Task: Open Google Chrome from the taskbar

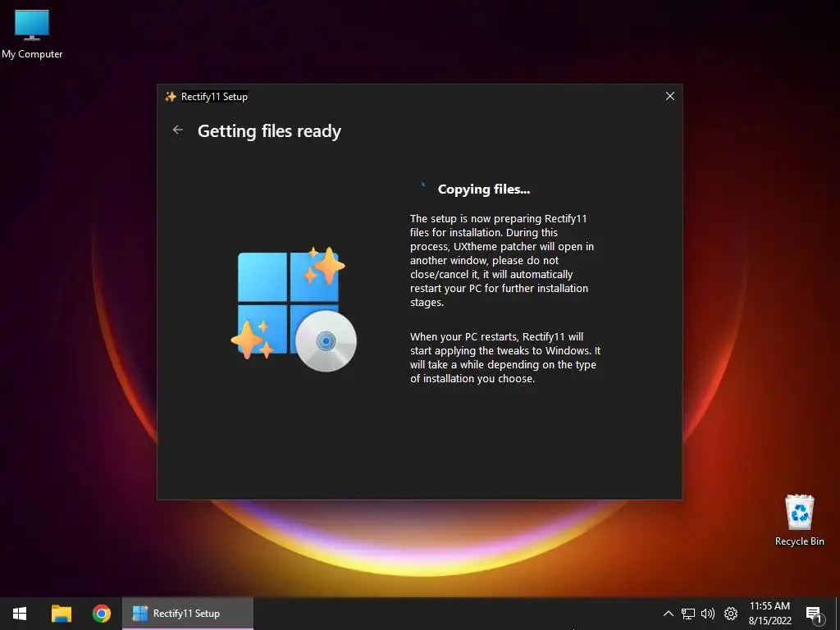Action: (101, 614)
